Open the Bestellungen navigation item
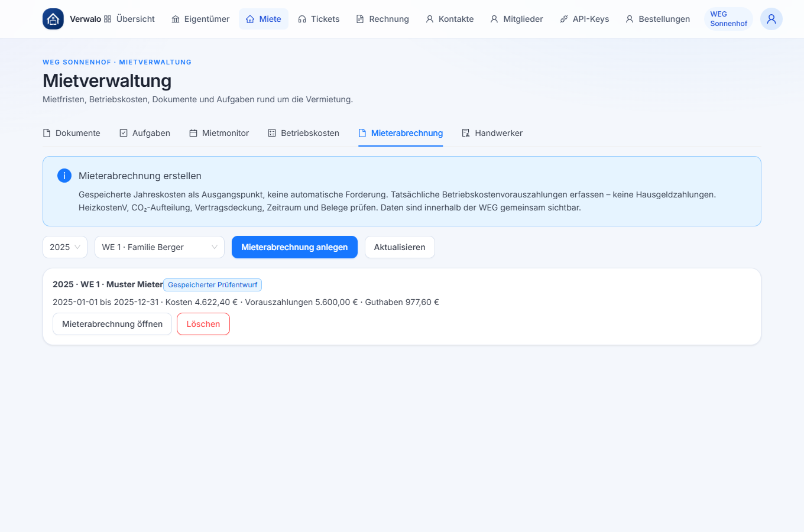This screenshot has width=804, height=532. [658, 19]
